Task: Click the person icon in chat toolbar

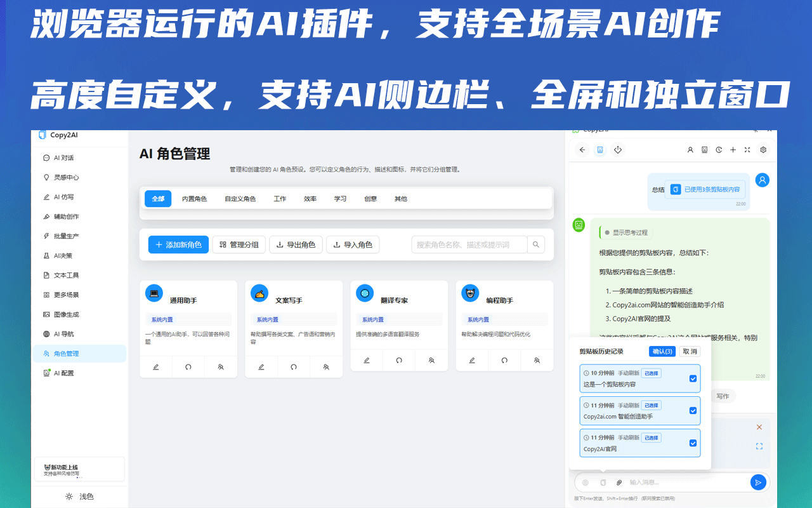Action: pyautogui.click(x=690, y=150)
